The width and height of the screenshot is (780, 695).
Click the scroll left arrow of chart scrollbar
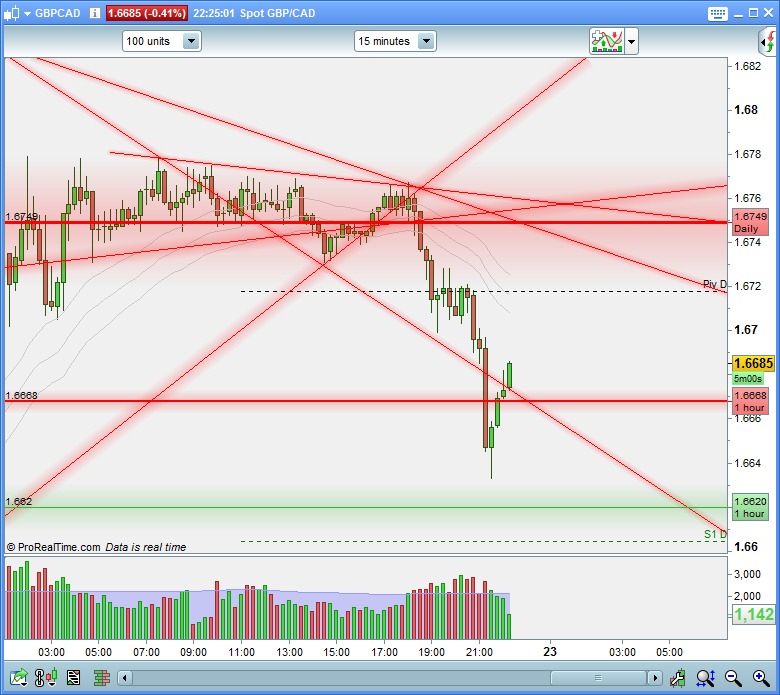125,678
